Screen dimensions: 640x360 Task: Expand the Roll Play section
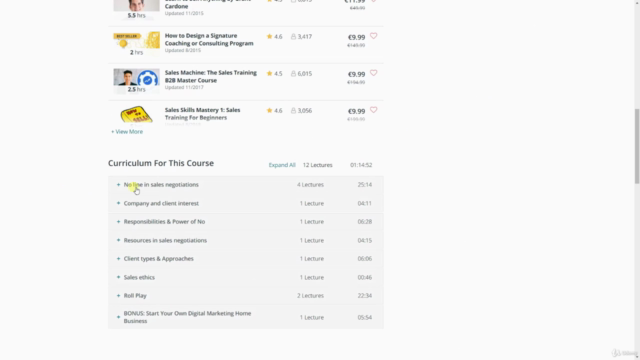[246, 296]
